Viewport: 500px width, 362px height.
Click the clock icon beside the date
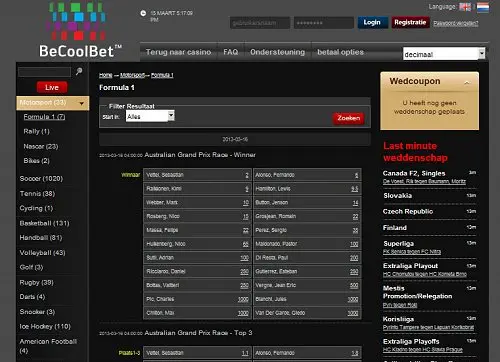pos(143,13)
